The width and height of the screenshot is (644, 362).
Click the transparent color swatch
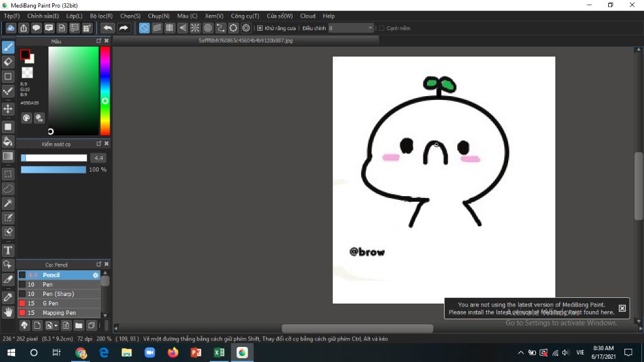click(x=27, y=73)
